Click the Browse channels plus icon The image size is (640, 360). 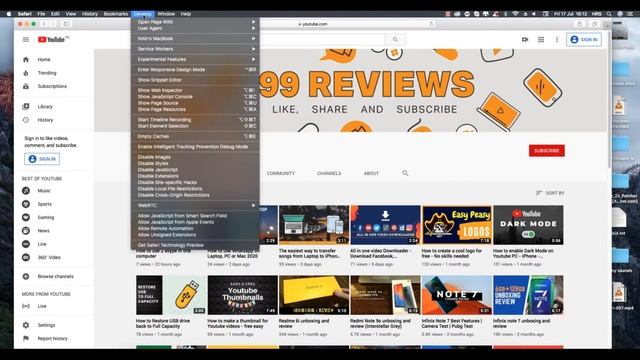[26, 276]
